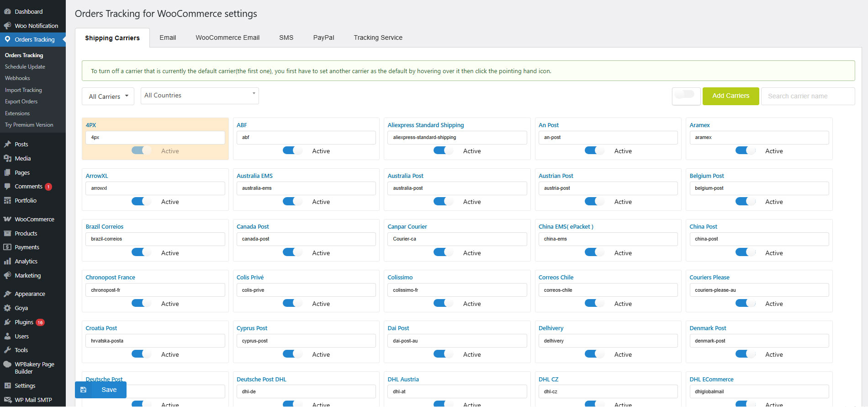Click the Payments dollar icon

[x=7, y=247]
